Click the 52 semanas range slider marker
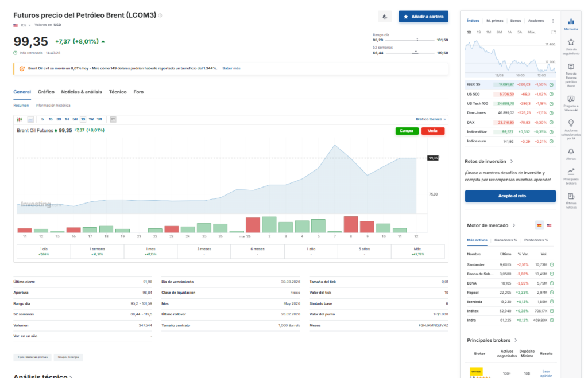This screenshot has width=588, height=378. [415, 53]
